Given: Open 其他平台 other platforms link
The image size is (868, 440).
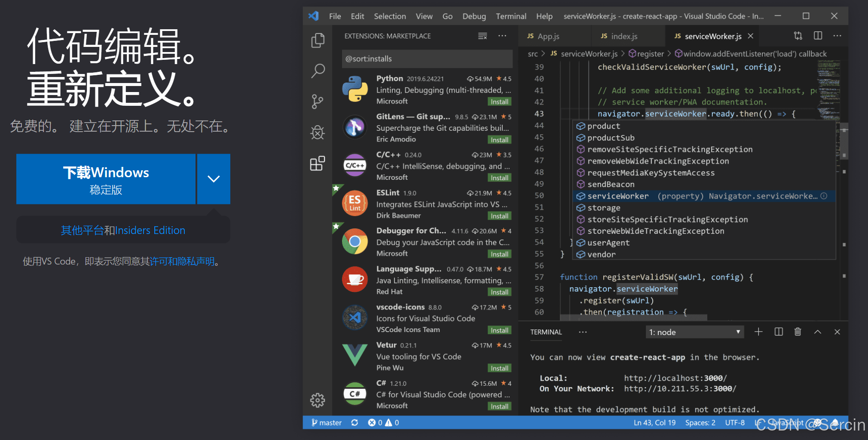Looking at the screenshot, I should 83,231.
